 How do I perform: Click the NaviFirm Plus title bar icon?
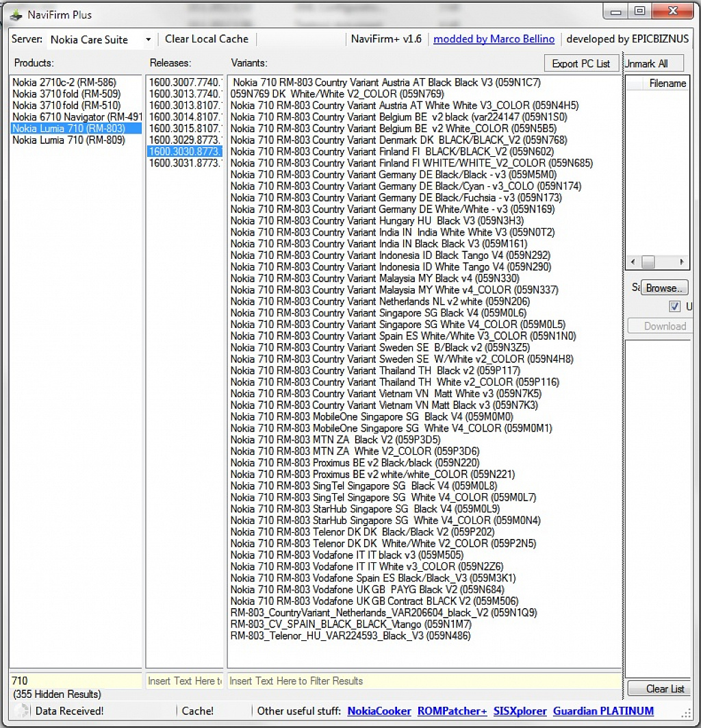pos(16,15)
